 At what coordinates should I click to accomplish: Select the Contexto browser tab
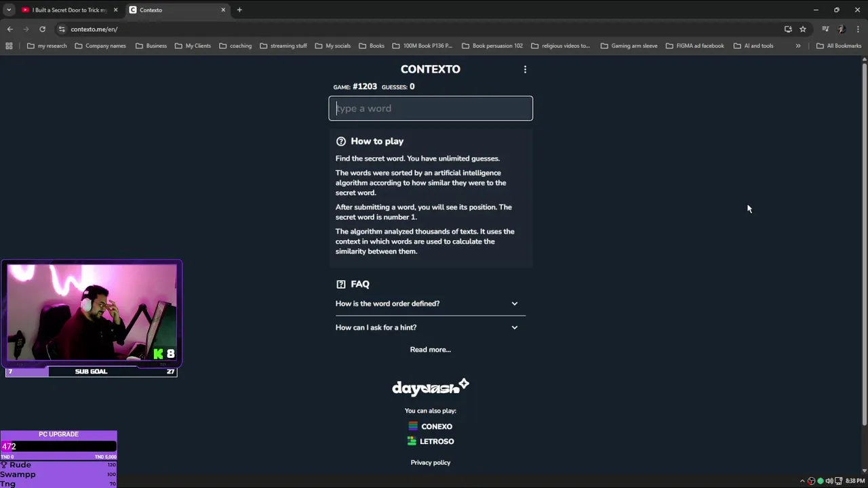[x=178, y=10]
